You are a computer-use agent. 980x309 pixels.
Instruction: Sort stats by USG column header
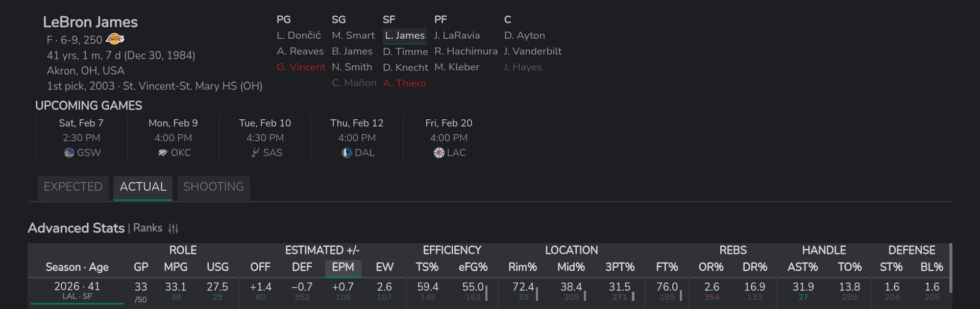tap(217, 267)
